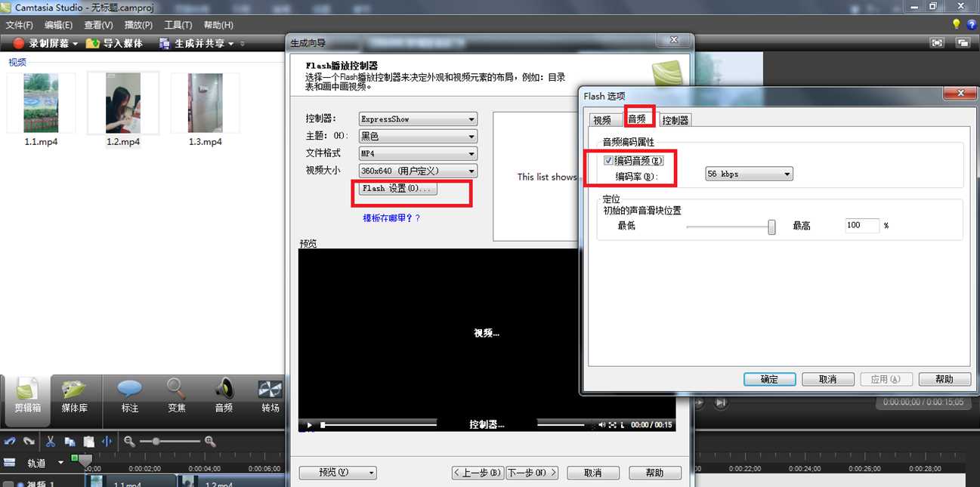Image resolution: width=980 pixels, height=487 pixels.
Task: Open the 播放(P) menu
Action: pyautogui.click(x=138, y=25)
